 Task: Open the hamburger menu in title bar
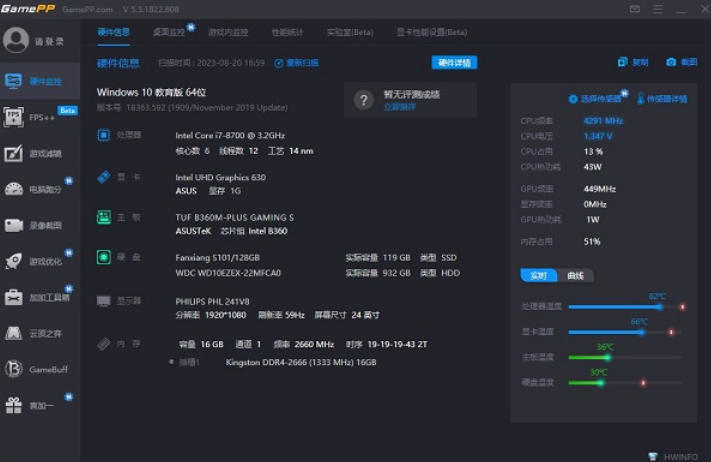pyautogui.click(x=657, y=9)
